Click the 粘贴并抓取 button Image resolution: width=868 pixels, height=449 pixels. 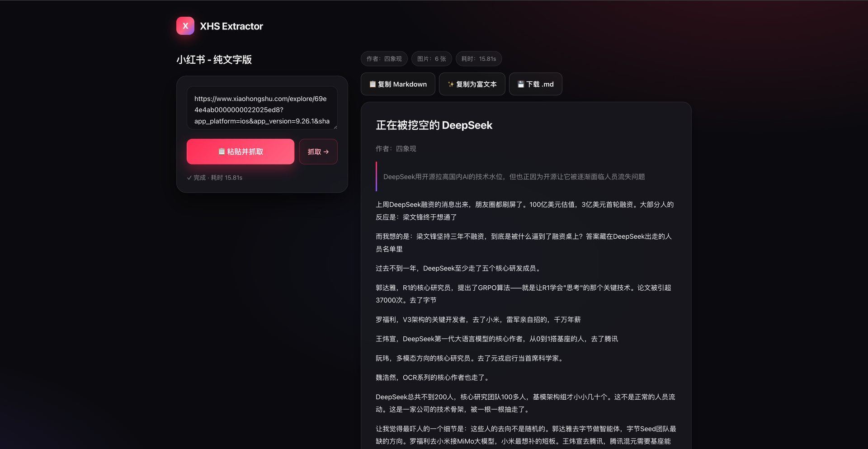(x=241, y=151)
